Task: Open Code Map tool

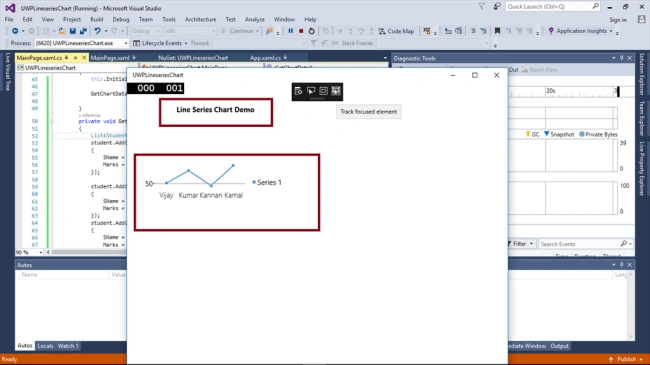Action: point(396,31)
